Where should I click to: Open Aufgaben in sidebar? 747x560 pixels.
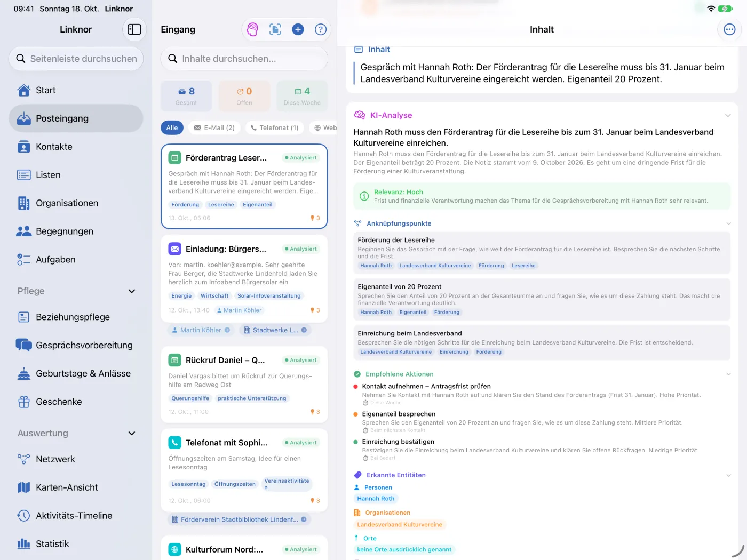[76, 260]
